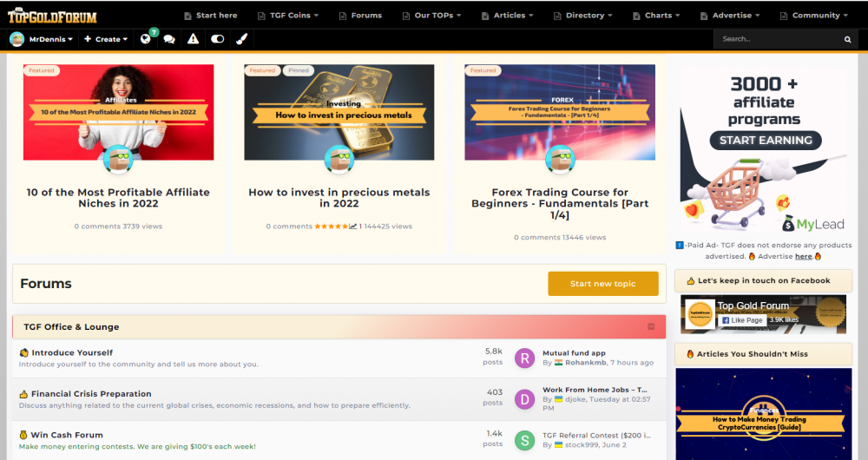Collapse the TGF Office & Lounge category
The image size is (868, 460).
click(651, 326)
